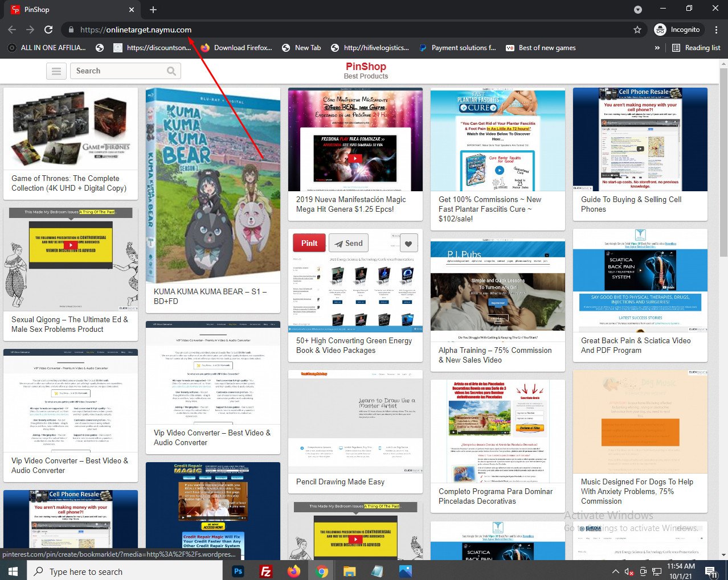Open the PinShop hamburger menu
Image resolution: width=728 pixels, height=580 pixels.
(56, 71)
